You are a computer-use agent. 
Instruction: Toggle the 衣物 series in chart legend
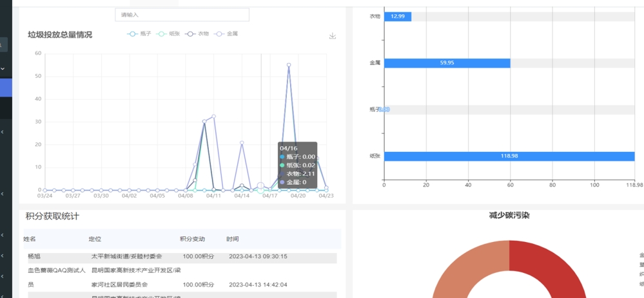tap(197, 34)
